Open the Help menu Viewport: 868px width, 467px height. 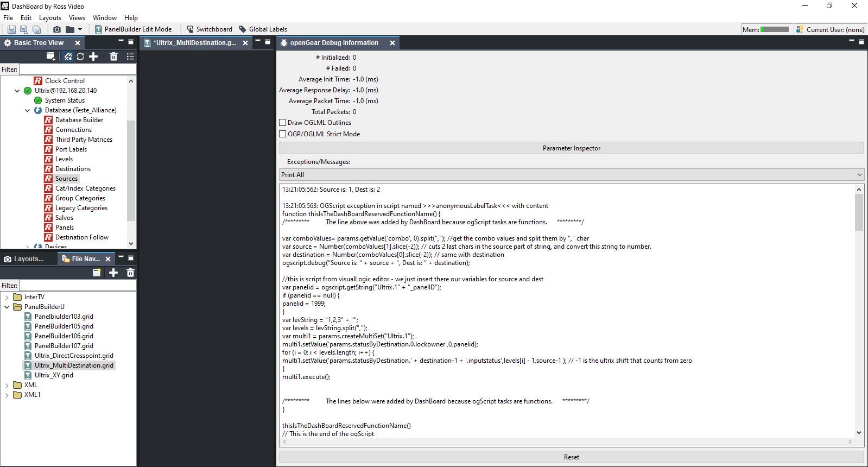[131, 18]
